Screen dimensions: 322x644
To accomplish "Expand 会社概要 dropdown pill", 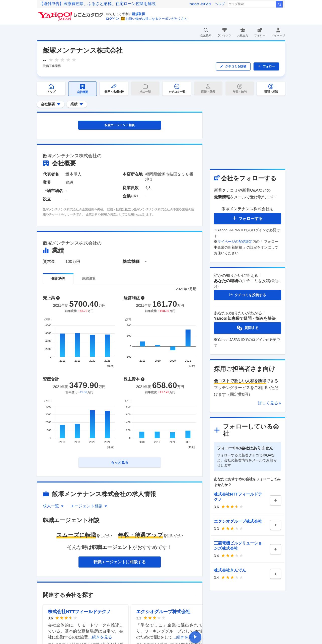I will click(x=51, y=104).
